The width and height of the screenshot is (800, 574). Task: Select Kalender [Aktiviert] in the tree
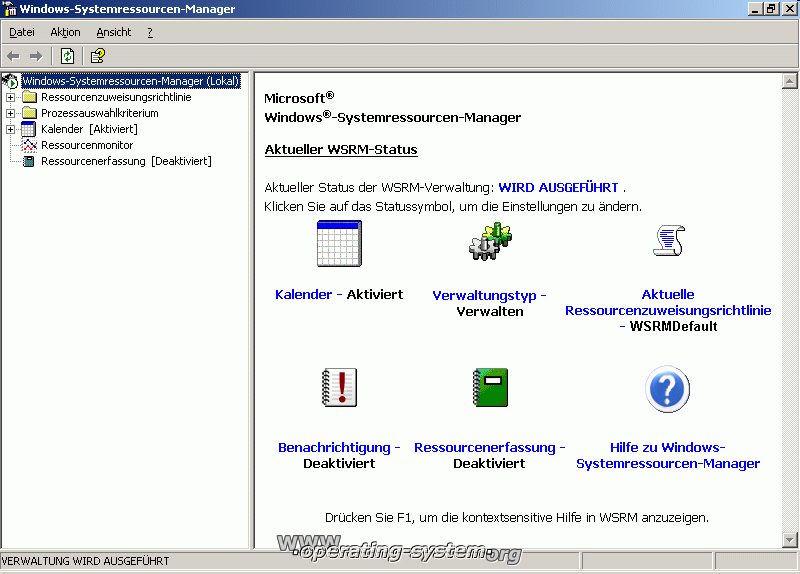coord(89,129)
